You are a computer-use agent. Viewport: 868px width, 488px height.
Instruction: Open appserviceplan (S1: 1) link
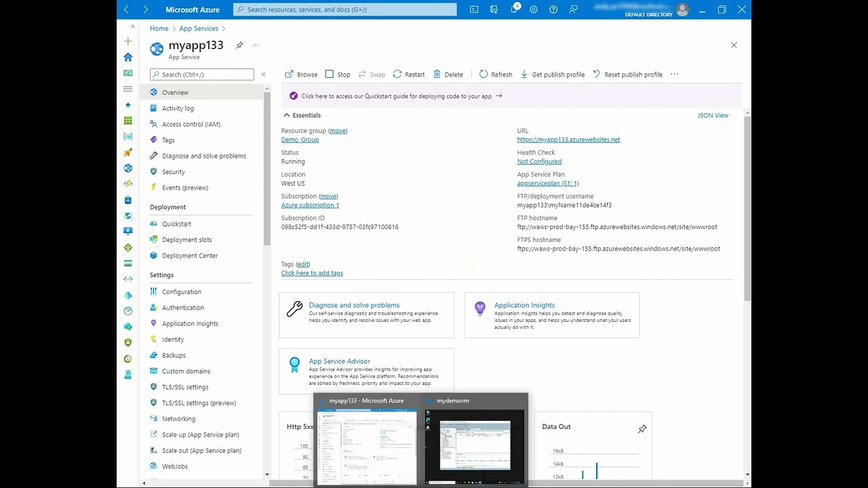coord(548,184)
